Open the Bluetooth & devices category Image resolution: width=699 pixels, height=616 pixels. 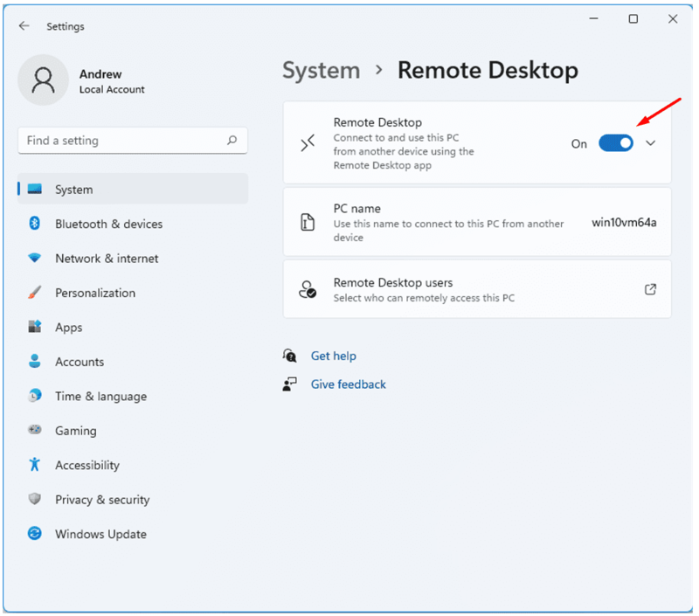133,224
